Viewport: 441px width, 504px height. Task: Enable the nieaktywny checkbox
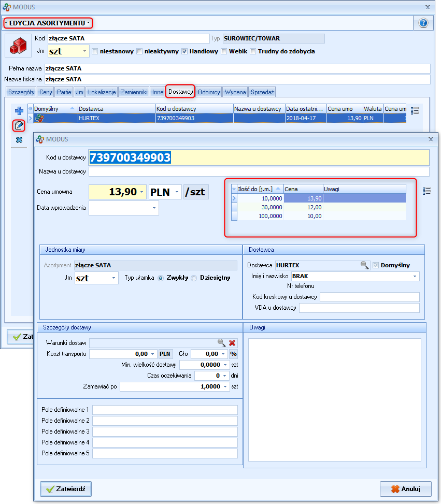pos(139,51)
